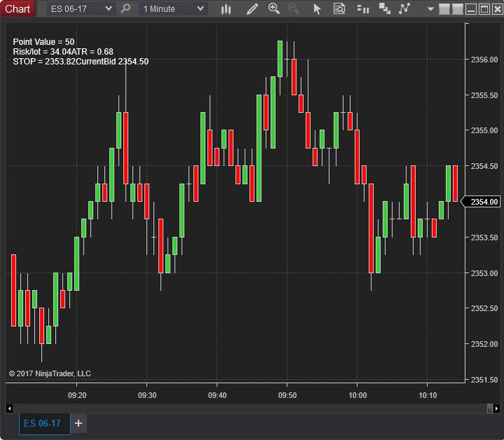Select the tallest green candle near 09:49
Viewport: 504px width, 440px height.
280,59
